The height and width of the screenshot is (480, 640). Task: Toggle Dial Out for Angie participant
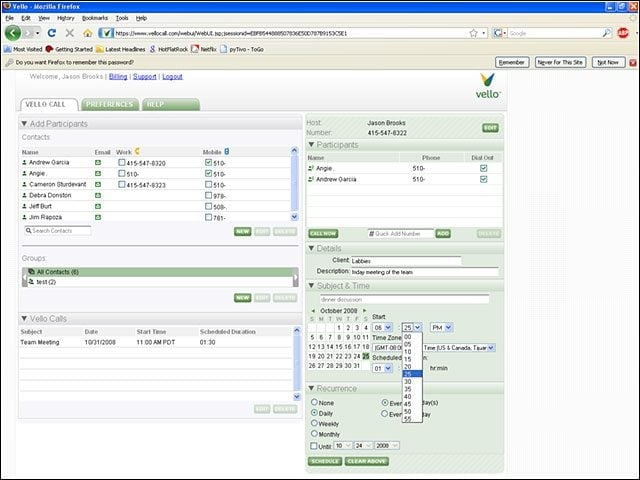coord(484,168)
